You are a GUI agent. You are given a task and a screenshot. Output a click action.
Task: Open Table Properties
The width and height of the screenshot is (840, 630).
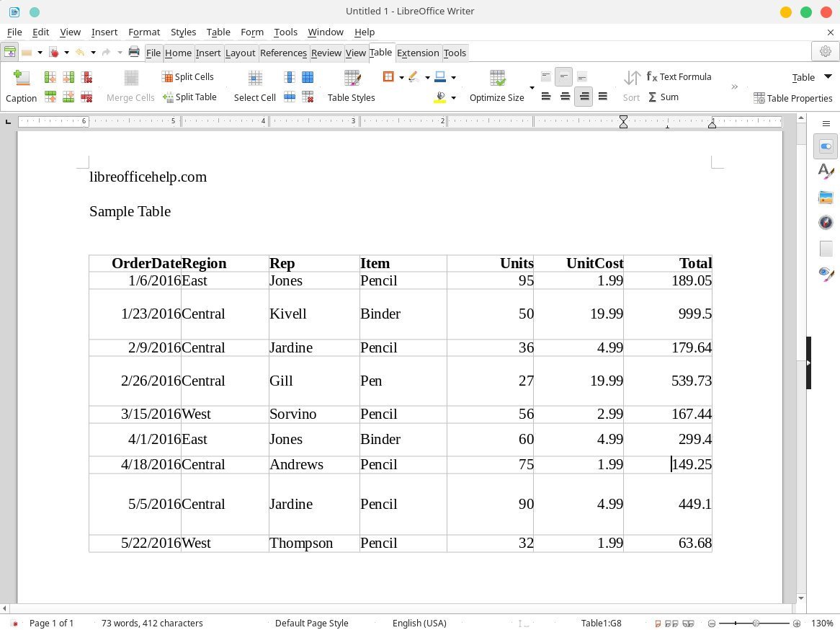793,98
